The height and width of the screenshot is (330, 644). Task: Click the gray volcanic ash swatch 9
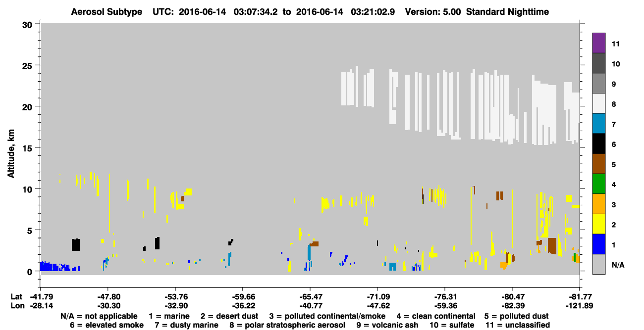(x=599, y=84)
